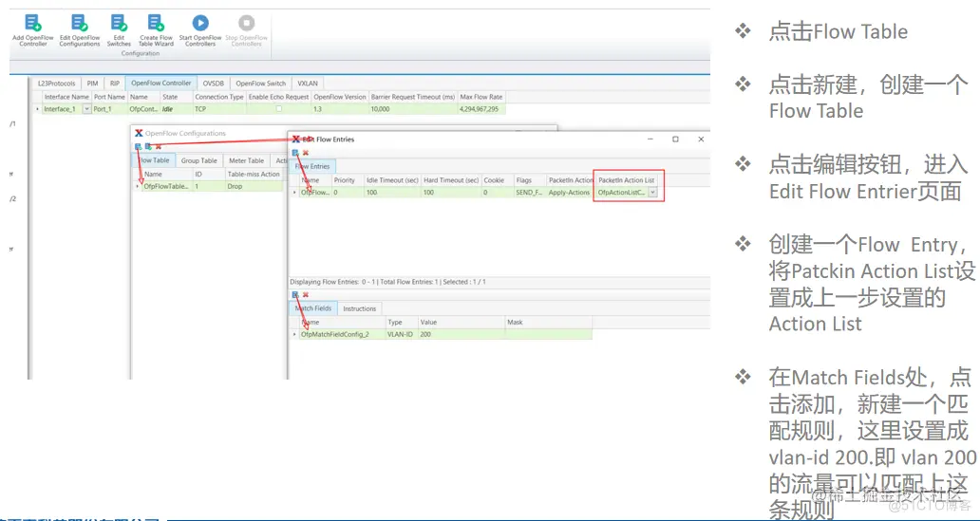
Task: Click empty Mask cell of OfpMatchFieldConfig_2
Action: pos(548,334)
